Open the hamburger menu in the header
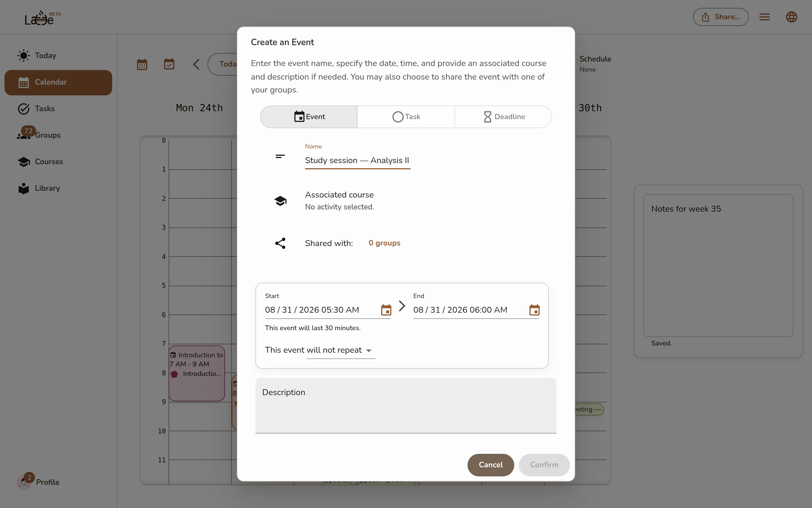This screenshot has height=508, width=812. point(764,17)
